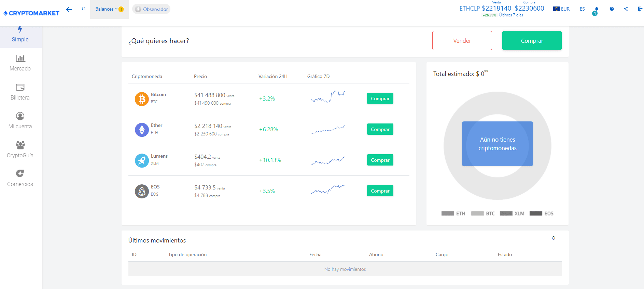Click Comprar in the Ether row

(380, 129)
